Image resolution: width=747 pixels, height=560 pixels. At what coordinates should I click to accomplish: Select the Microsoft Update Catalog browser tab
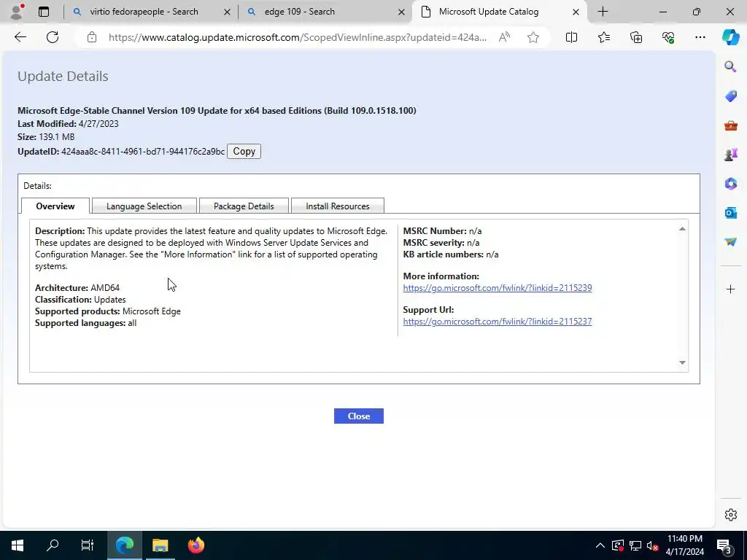tap(499, 12)
